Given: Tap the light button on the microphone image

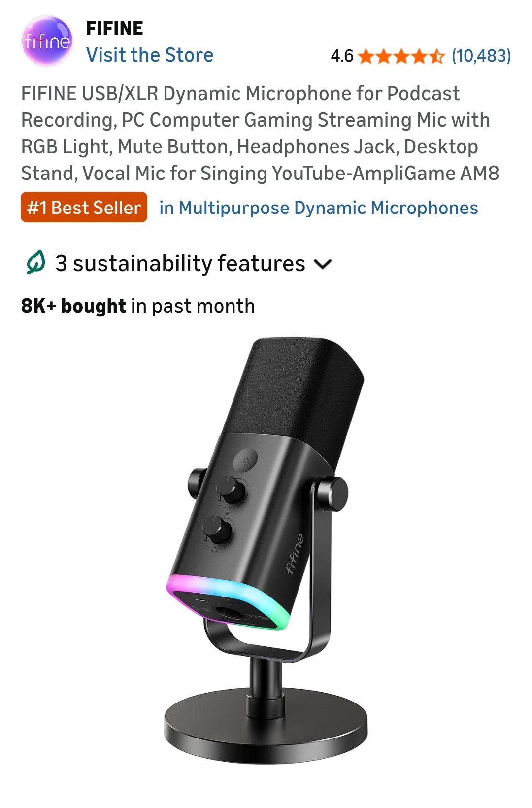Looking at the screenshot, I should (245, 461).
